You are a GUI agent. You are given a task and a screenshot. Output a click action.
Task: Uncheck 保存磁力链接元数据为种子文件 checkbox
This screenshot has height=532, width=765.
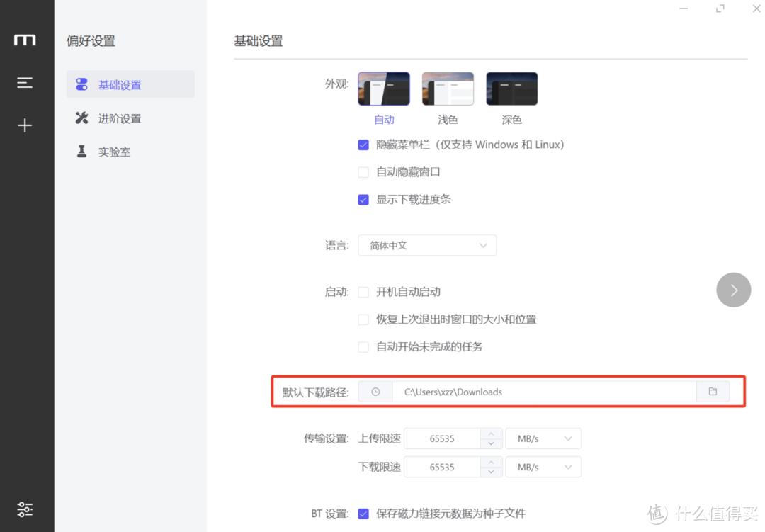tap(363, 514)
